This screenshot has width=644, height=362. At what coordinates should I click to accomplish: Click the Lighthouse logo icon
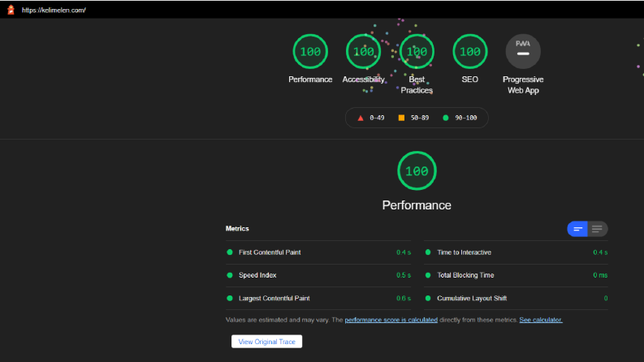click(x=11, y=10)
